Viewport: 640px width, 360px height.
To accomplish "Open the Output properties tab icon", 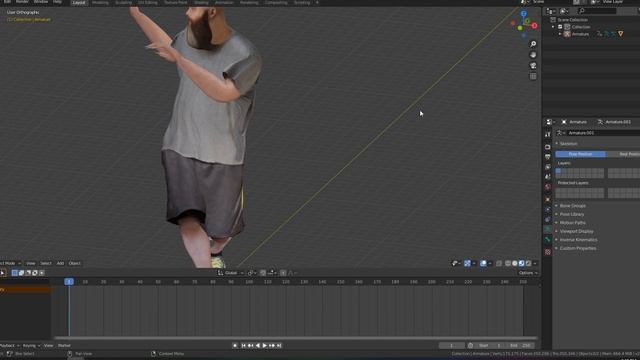I will pyautogui.click(x=548, y=157).
